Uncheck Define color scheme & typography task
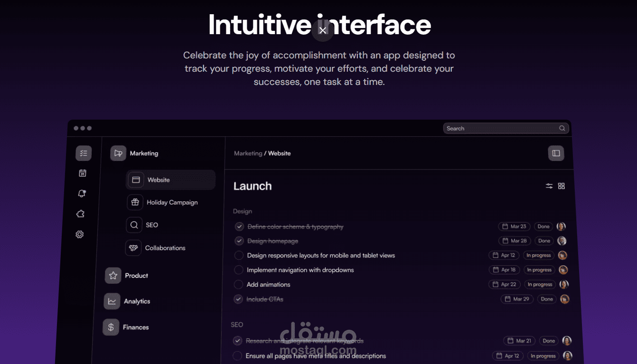Screen dimensions: 637x364 point(239,227)
